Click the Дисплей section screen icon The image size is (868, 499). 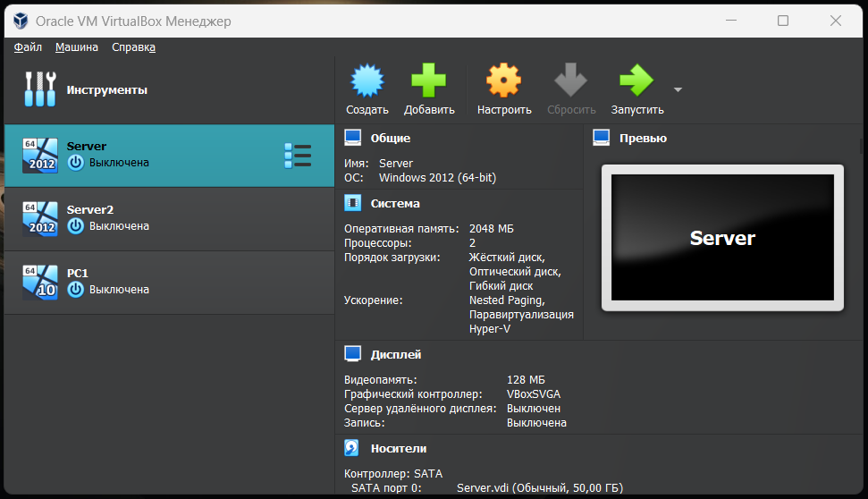point(352,354)
